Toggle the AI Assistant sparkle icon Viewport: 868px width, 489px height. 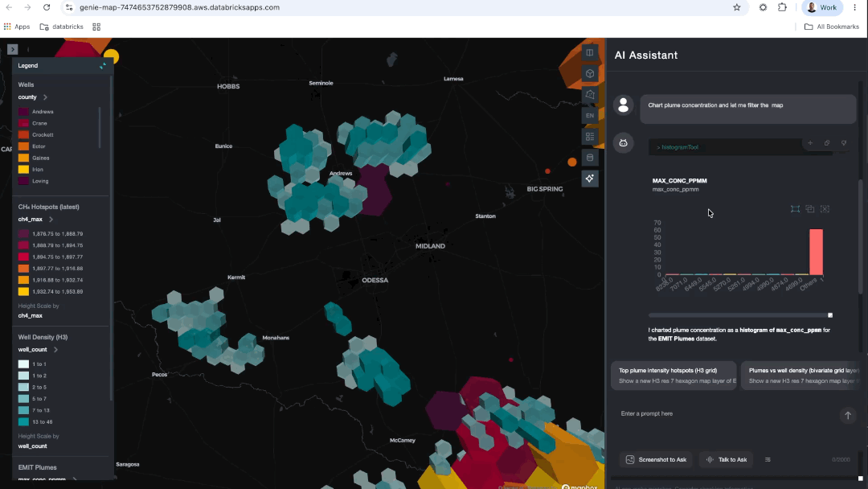590,179
